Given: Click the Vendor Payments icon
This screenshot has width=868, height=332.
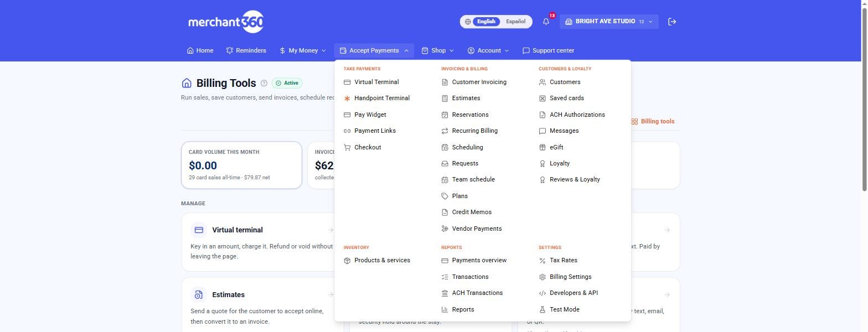Looking at the screenshot, I should pos(445,229).
